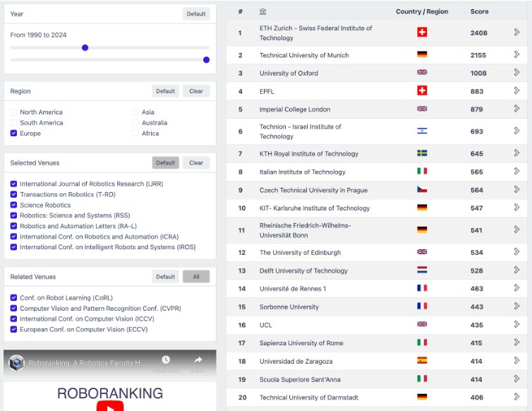Play the Roboranking YouTube video

(110, 406)
